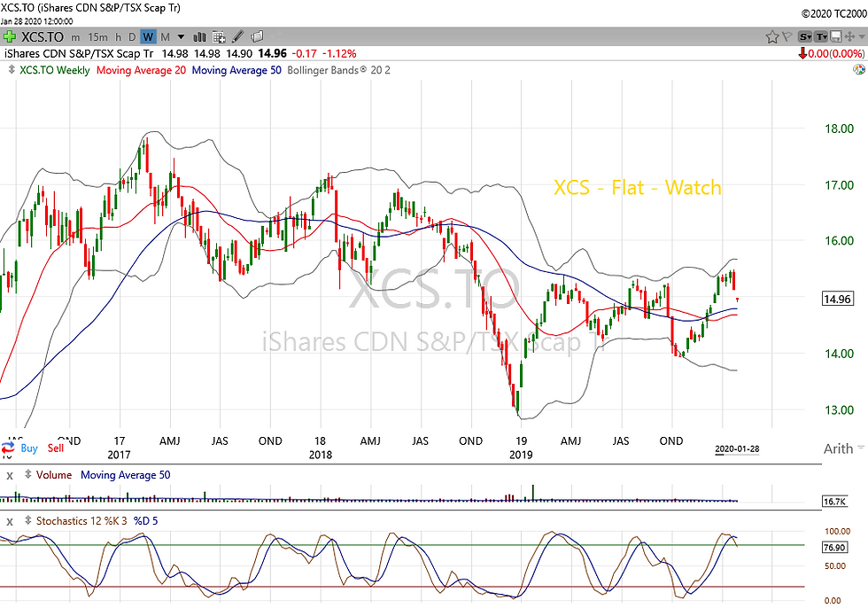Select the pencil drawing tools icon
Viewport: 868px width, 608px height.
coord(237,36)
